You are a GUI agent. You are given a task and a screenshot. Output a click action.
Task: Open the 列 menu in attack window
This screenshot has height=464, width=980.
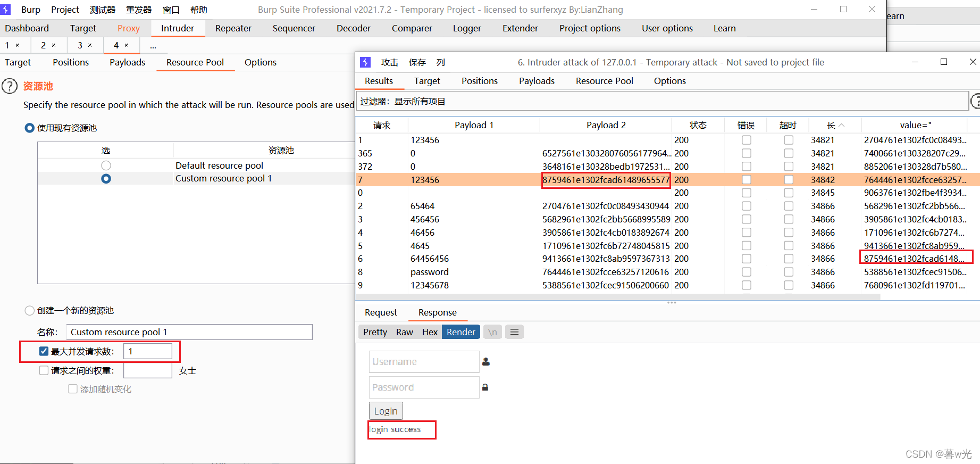(441, 62)
